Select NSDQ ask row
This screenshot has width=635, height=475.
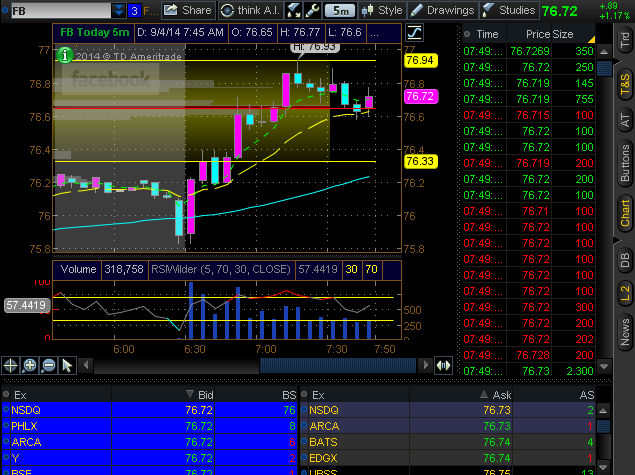(448, 410)
